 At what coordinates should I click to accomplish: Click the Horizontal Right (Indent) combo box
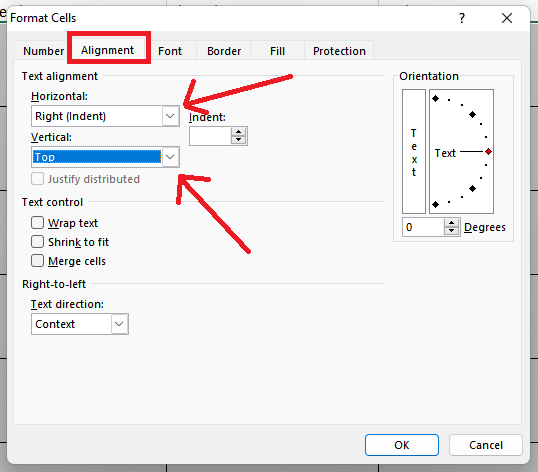click(x=105, y=116)
